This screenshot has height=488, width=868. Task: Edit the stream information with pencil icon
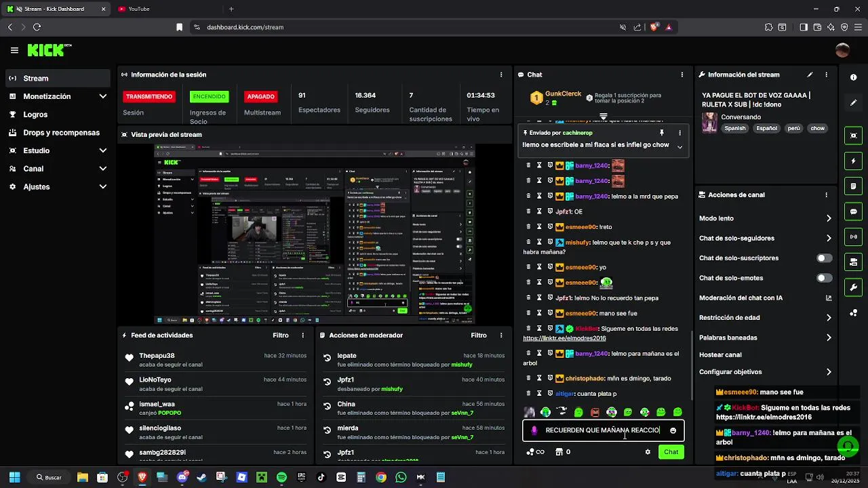click(810, 75)
